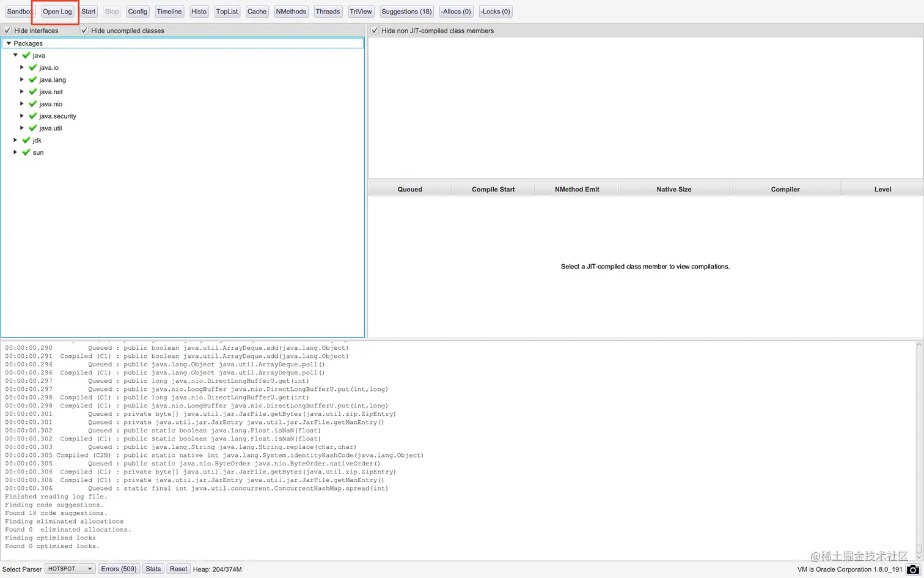Expand the java.io package
Viewport: 924px width, 578px height.
tap(22, 67)
